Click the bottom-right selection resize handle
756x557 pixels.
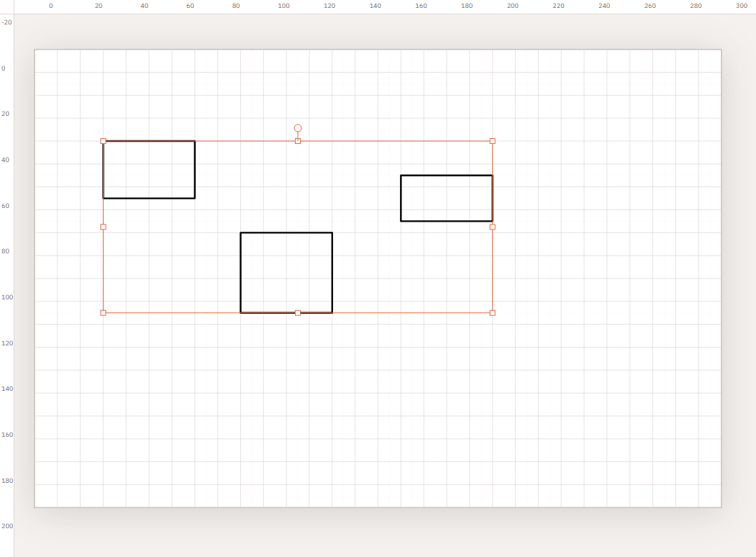click(493, 313)
